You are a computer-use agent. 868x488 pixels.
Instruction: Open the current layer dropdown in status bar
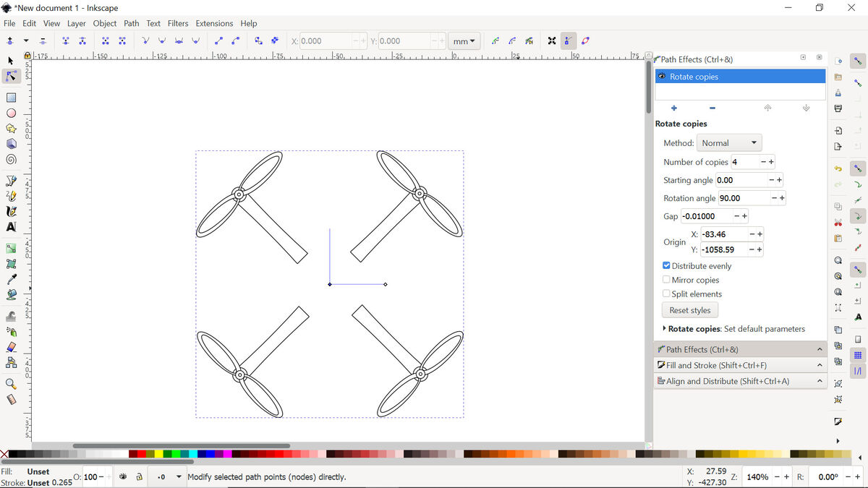(x=166, y=477)
